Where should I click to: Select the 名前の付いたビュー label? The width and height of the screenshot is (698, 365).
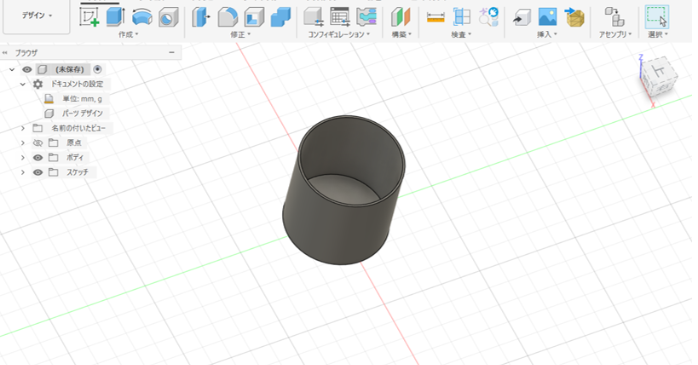coord(79,128)
